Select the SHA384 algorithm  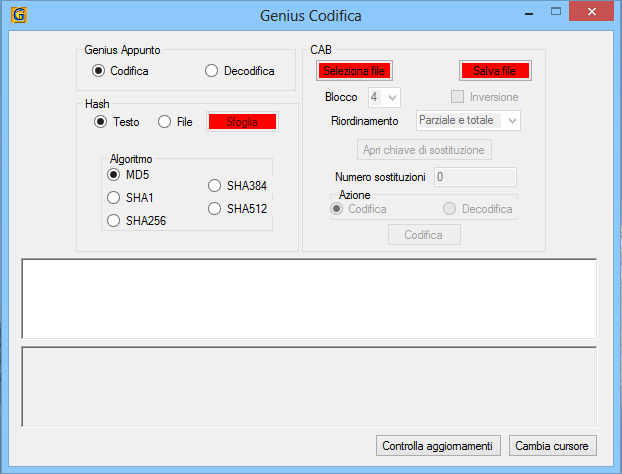click(x=214, y=185)
